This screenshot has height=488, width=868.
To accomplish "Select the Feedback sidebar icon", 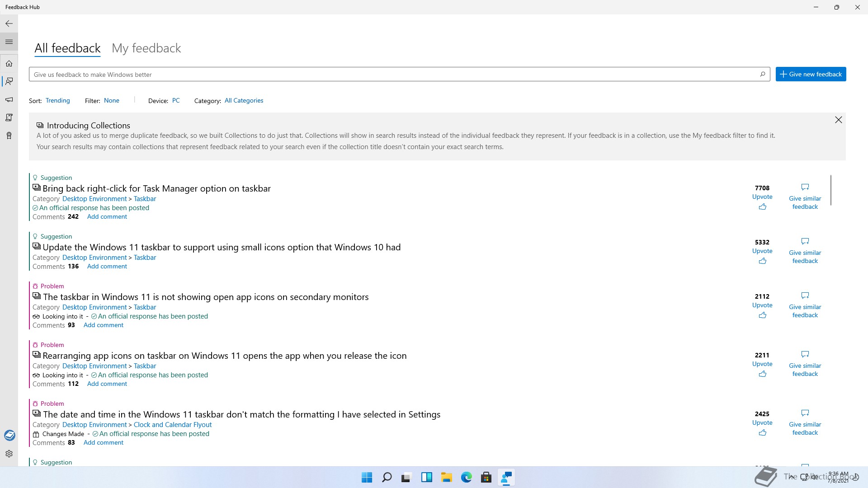I will coord(9,81).
